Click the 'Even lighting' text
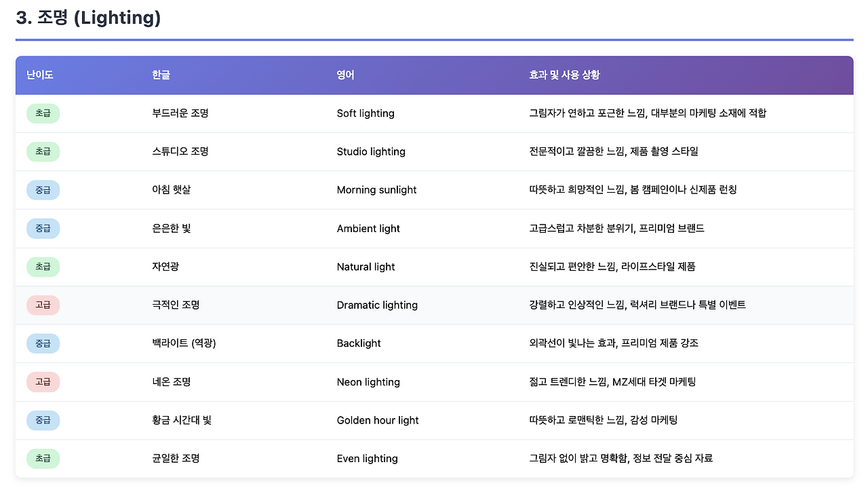868x492 pixels. [368, 458]
